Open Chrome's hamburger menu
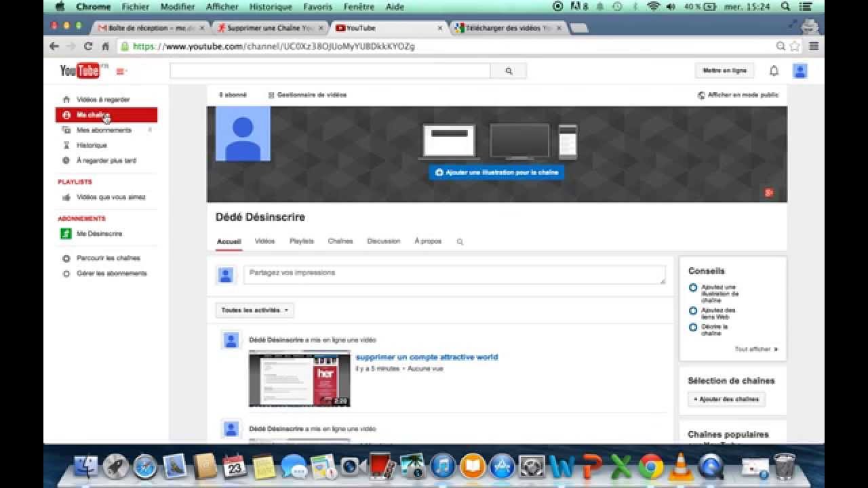The image size is (868, 488). [x=813, y=47]
